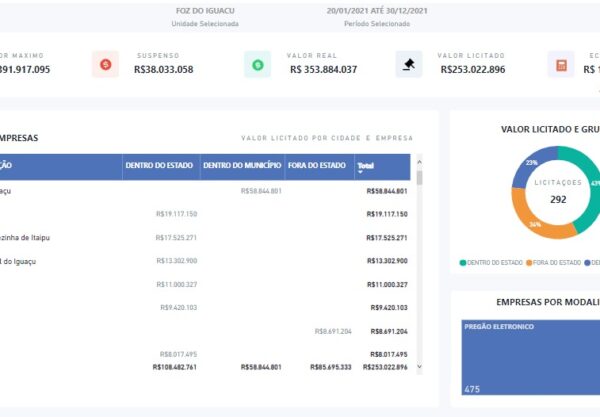600x417 pixels.
Task: Sort by the Fora do Estado column
Action: (x=316, y=165)
